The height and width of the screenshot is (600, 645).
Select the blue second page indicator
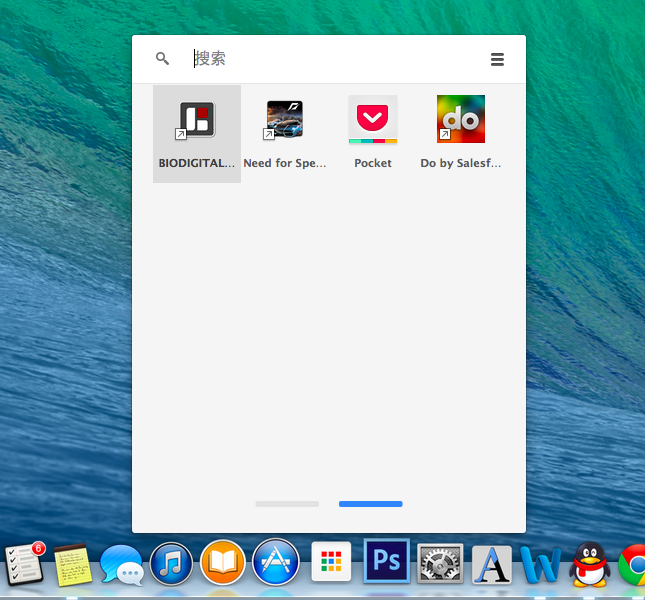371,504
